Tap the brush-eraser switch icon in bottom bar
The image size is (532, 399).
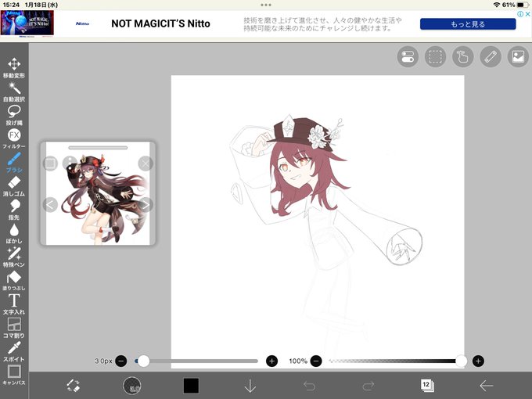73,386
